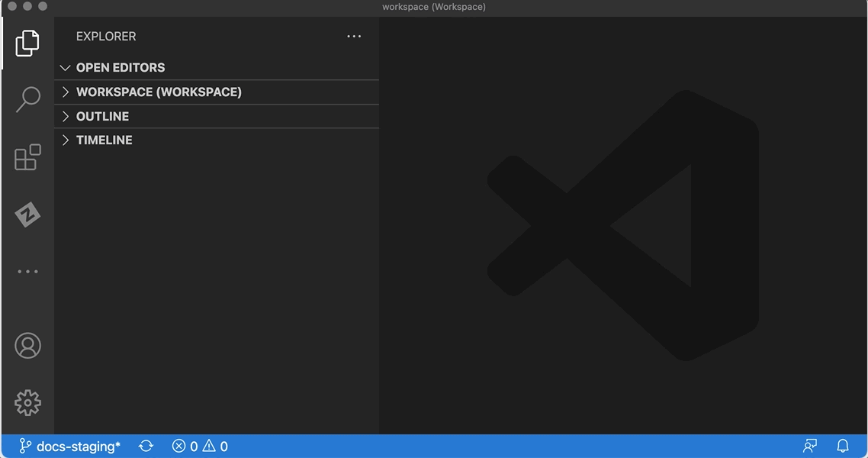Switch branch by clicking docs-staging*
Screen dimensions: 868x458
pos(69,445)
